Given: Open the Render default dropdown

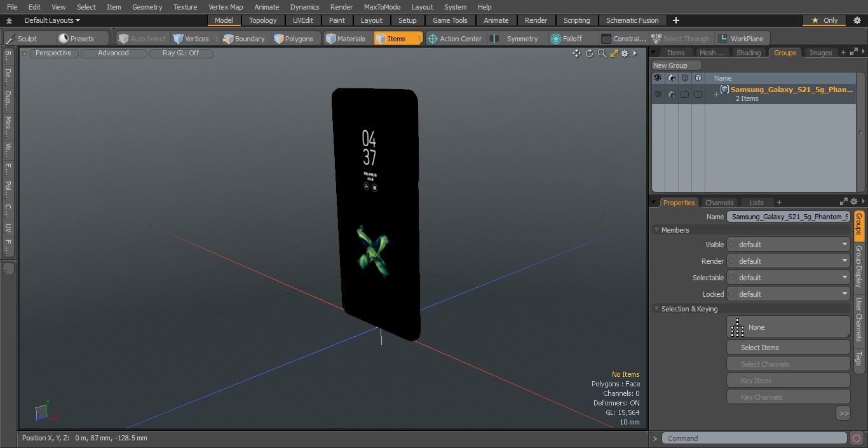Looking at the screenshot, I should point(789,261).
